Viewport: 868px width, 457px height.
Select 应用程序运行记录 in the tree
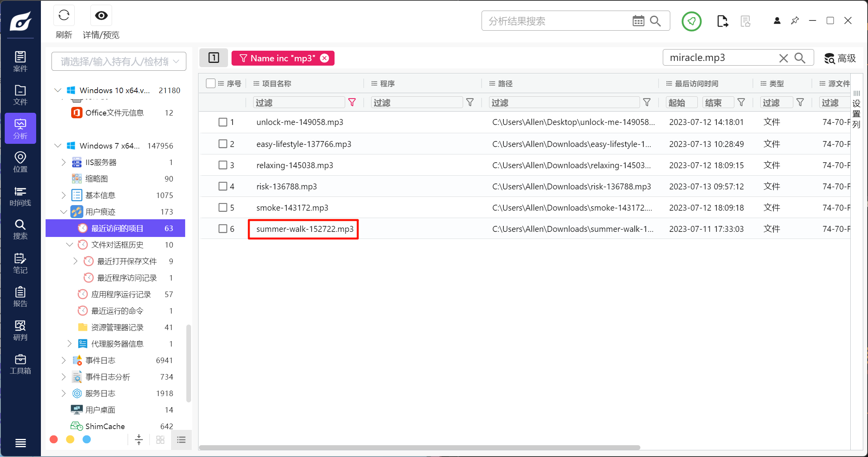pos(121,294)
